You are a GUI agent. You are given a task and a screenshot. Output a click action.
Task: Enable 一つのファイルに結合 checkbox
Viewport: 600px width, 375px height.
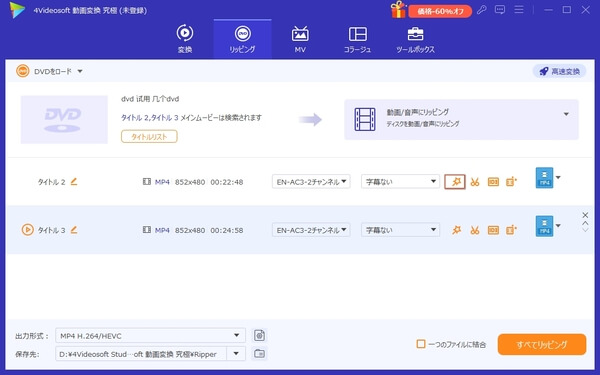point(421,344)
